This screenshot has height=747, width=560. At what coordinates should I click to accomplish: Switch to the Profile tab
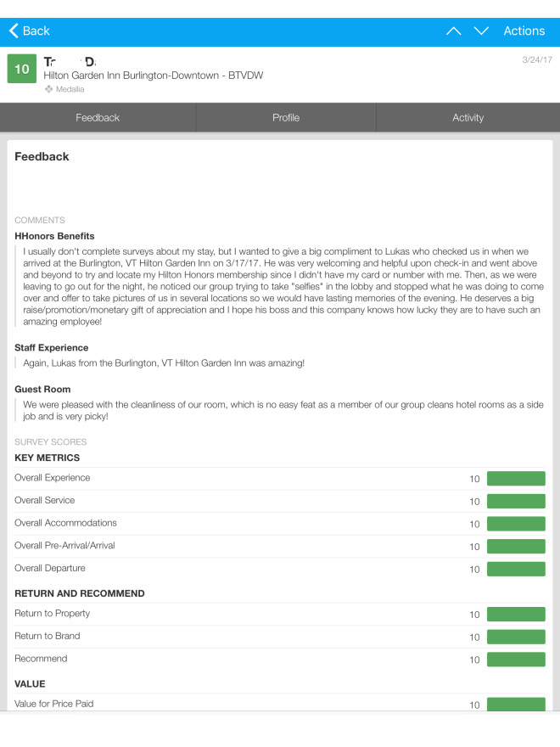pos(286,118)
